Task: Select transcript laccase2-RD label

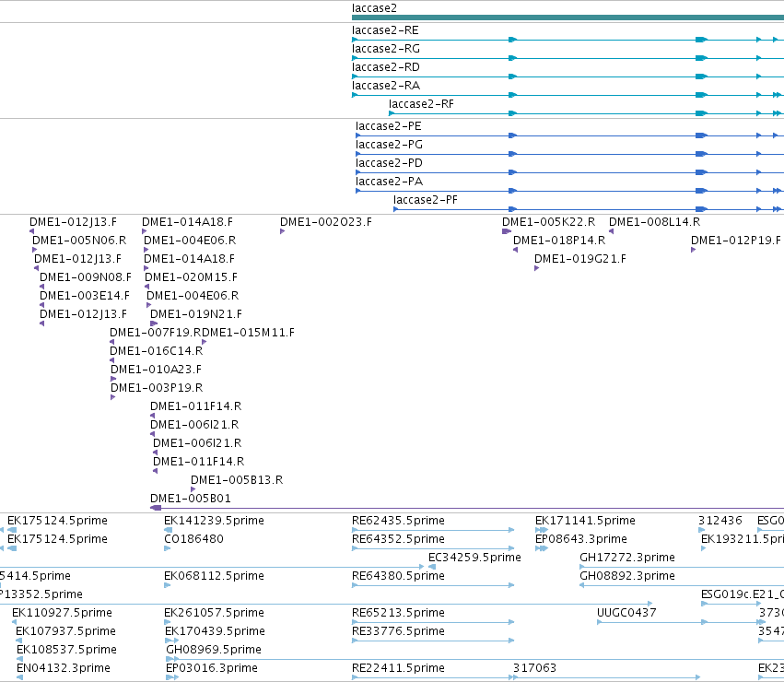Action: tap(385, 67)
